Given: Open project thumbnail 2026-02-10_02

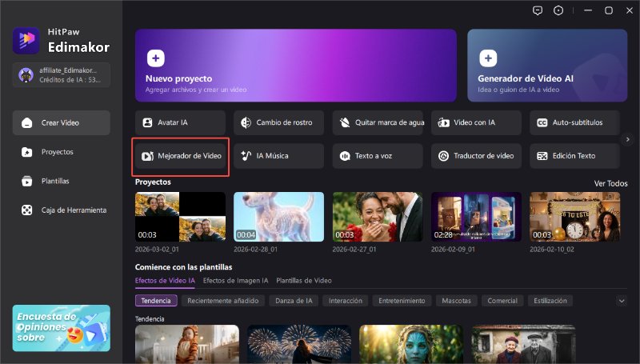Looking at the screenshot, I should 574,217.
